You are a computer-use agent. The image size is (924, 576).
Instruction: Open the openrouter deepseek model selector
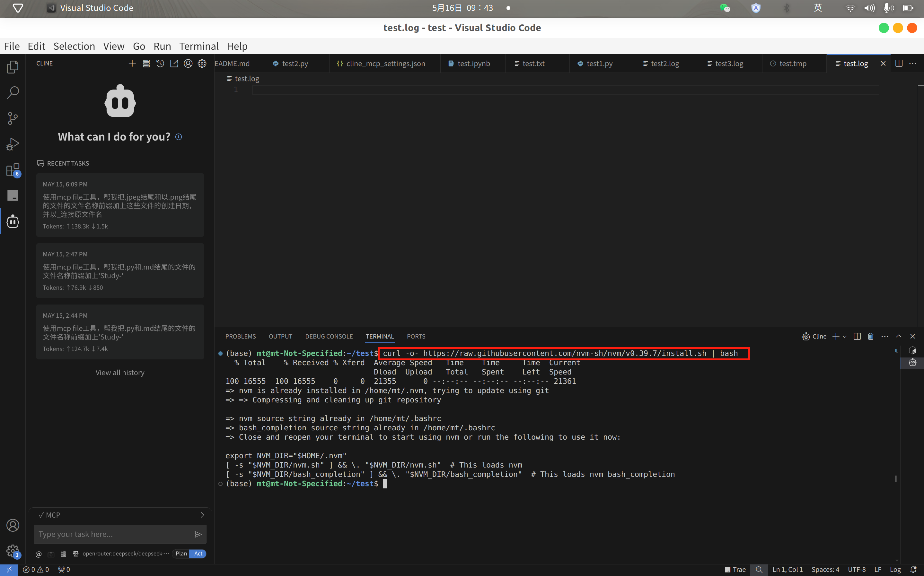click(125, 554)
